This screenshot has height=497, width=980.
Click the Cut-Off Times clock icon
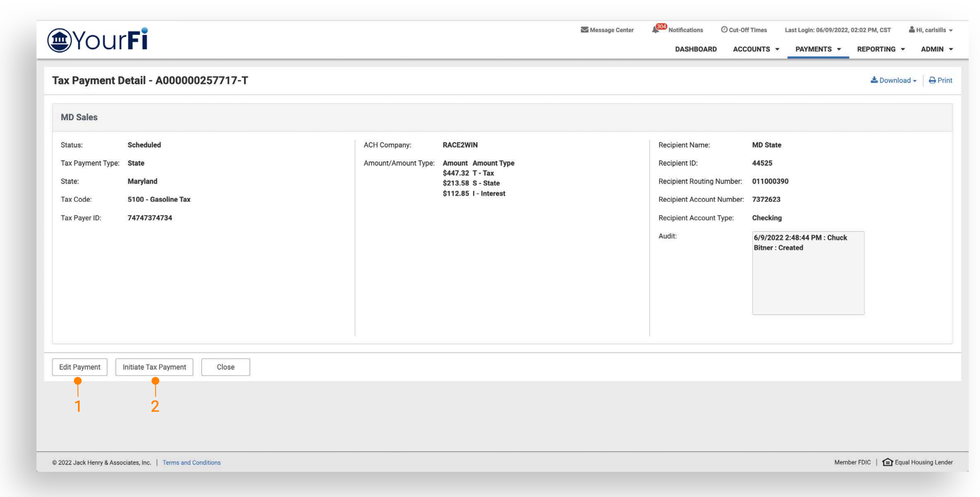pos(724,30)
